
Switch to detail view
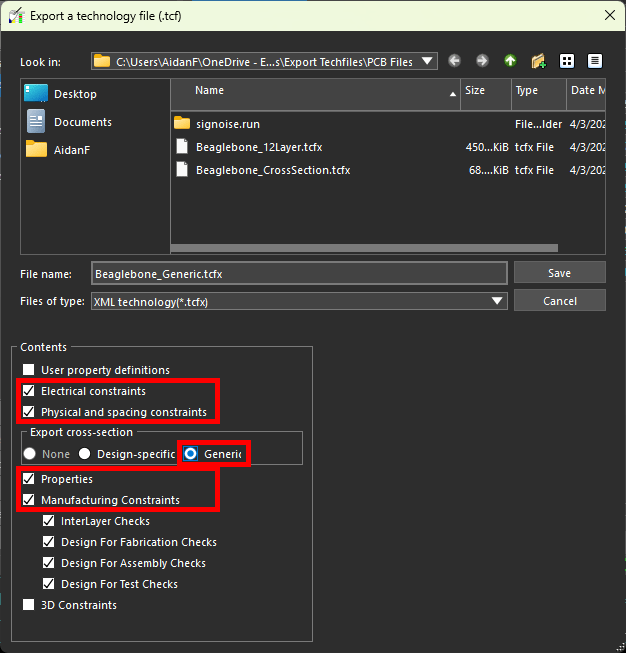[x=595, y=61]
